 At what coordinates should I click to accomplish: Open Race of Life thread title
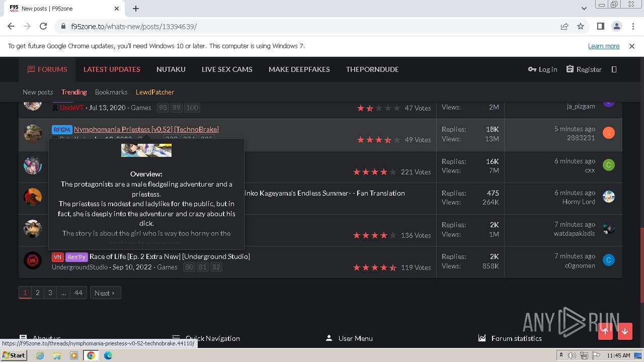click(x=170, y=256)
